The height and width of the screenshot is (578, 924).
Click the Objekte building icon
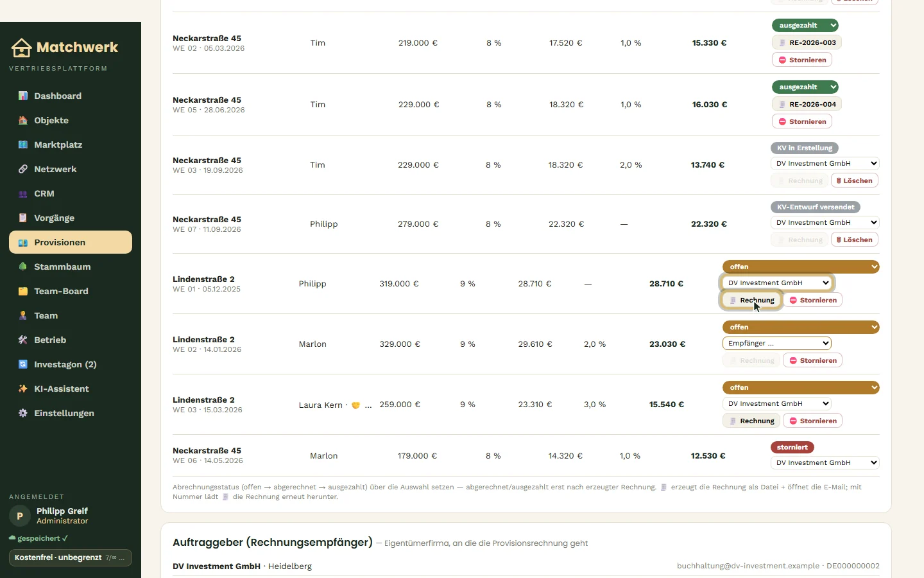[23, 120]
